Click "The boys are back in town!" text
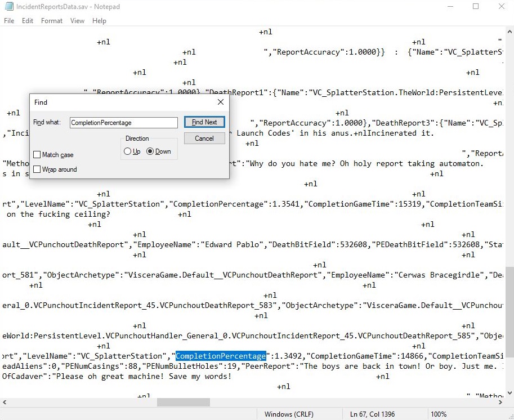This screenshot has width=514, height=420. 362,366
